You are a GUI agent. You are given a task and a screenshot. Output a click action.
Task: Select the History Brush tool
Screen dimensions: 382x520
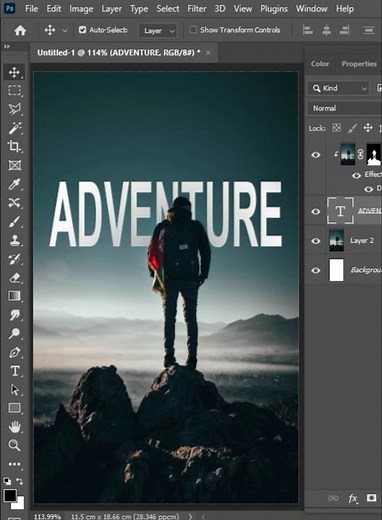14,259
